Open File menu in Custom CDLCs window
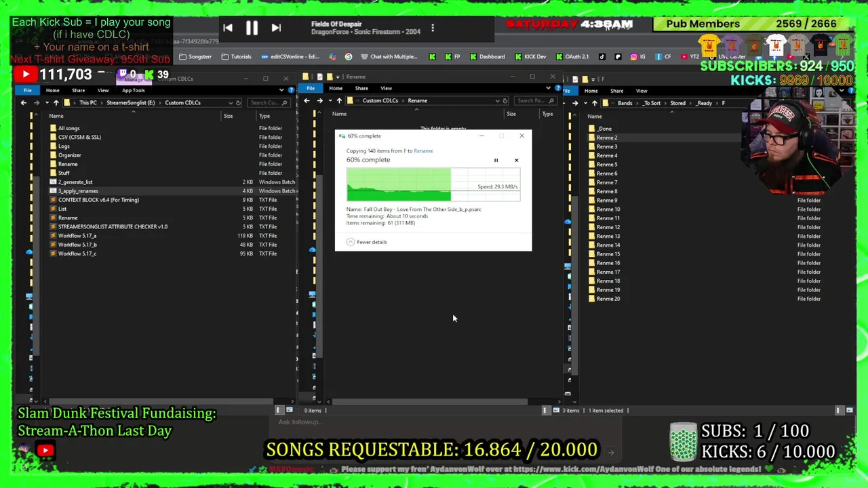The width and height of the screenshot is (868, 488). point(27,90)
